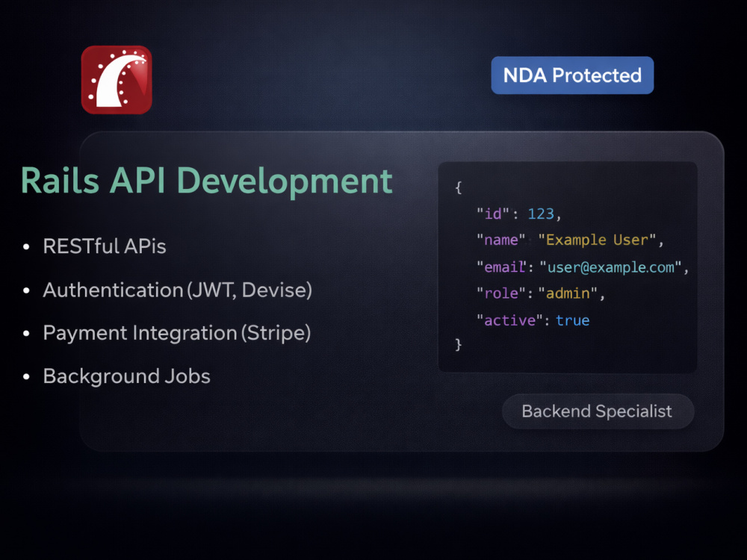Click the opening curly brace in the code

click(459, 187)
